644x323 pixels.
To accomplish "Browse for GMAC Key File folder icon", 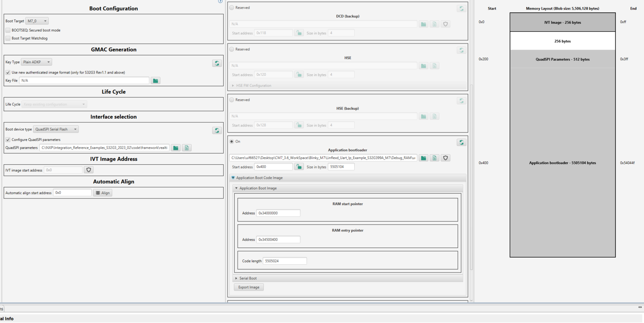I will coord(156,81).
